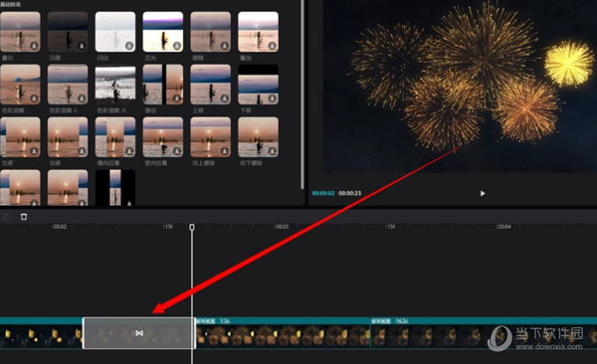This screenshot has width=597, height=364.
Task: Click the 基础转场 category heading
Action: point(11,4)
